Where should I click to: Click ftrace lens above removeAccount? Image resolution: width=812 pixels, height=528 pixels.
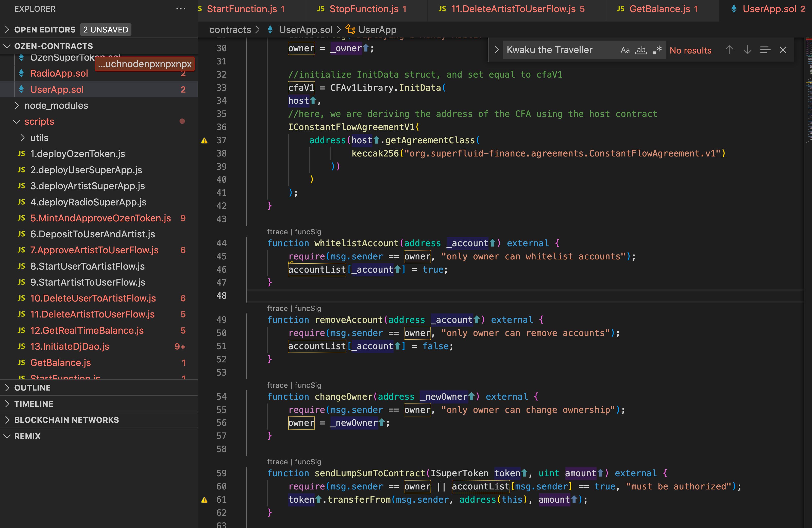277,308
